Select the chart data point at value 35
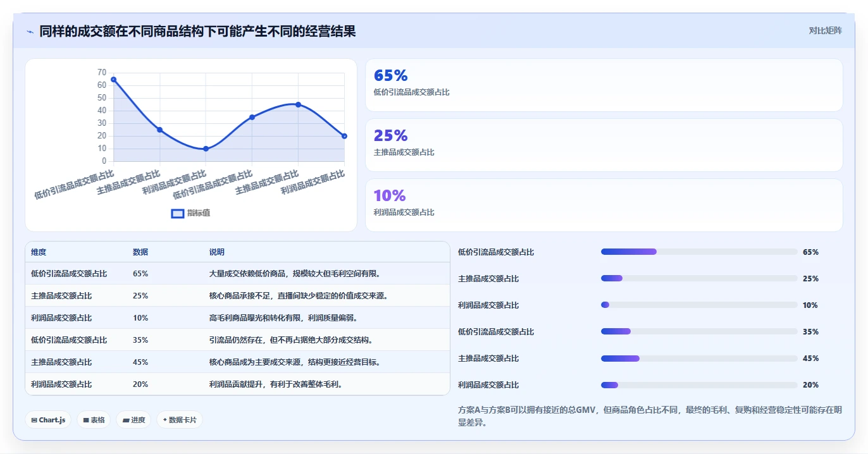 tap(252, 117)
